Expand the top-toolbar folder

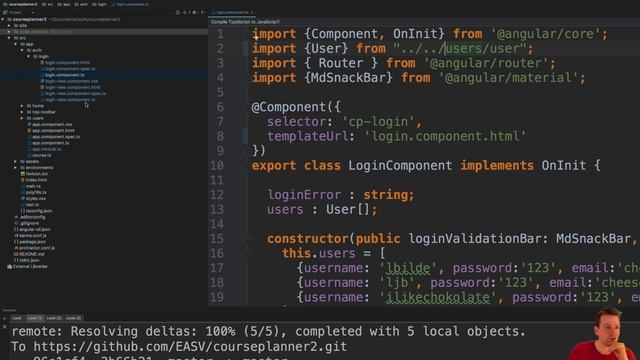click(x=22, y=112)
